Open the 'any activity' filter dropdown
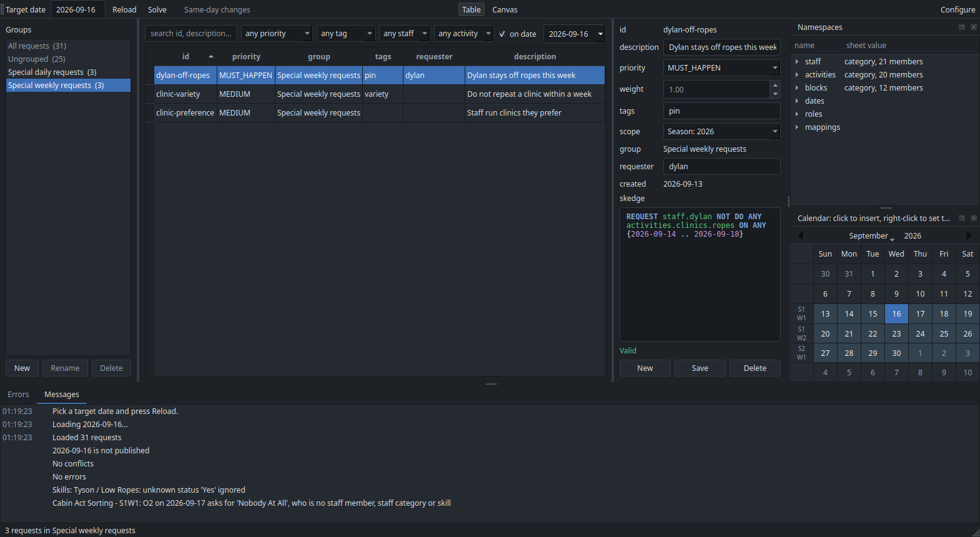980x537 pixels. pos(463,34)
